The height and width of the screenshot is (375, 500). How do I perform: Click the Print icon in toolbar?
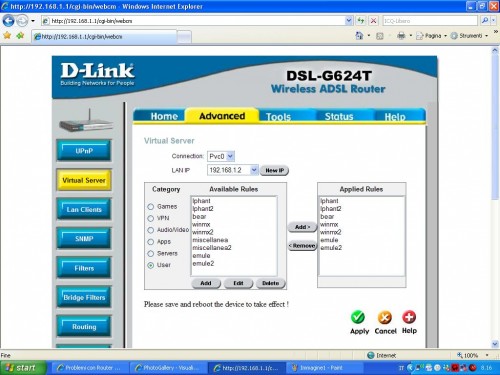tap(401, 35)
